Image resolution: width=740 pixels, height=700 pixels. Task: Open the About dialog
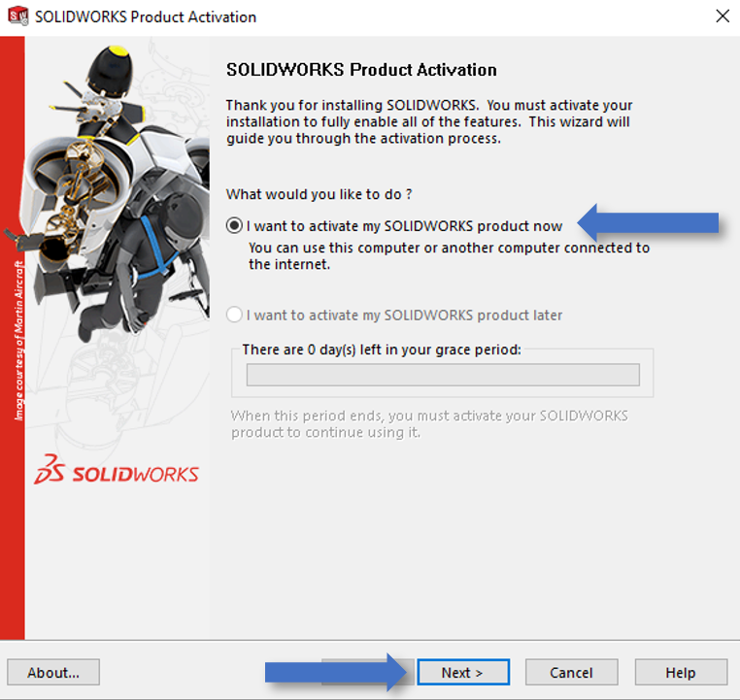(x=53, y=673)
